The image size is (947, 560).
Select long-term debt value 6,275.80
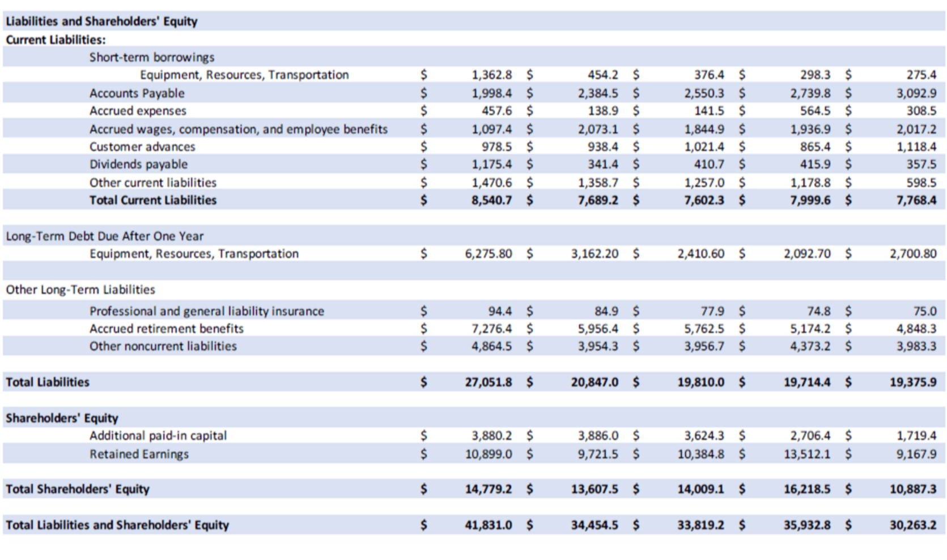[x=488, y=254]
